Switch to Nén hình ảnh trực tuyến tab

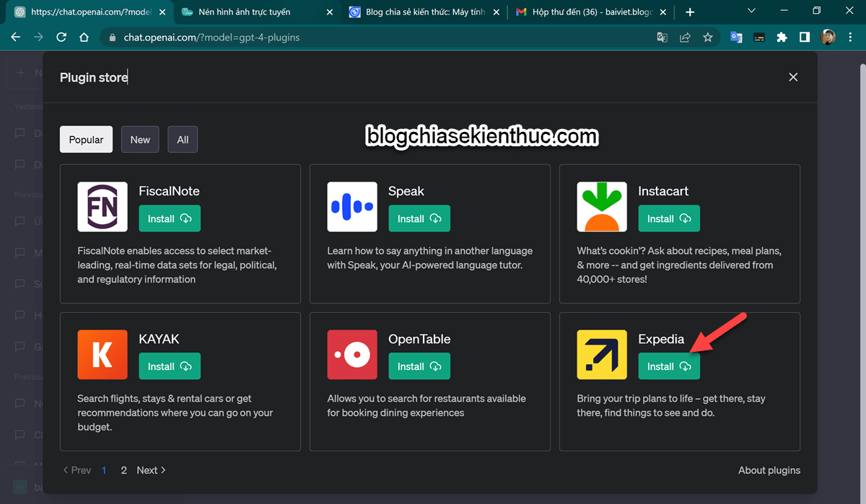[256, 12]
